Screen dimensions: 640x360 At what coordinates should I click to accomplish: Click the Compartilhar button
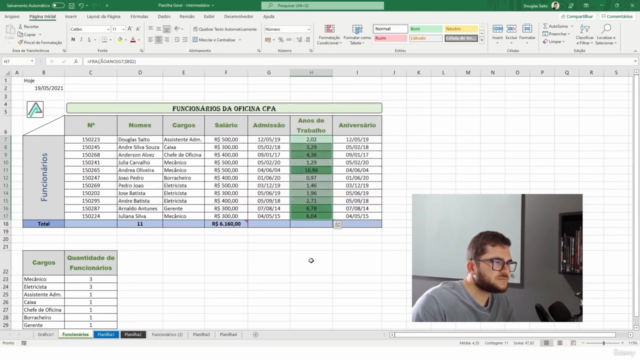pos(577,16)
